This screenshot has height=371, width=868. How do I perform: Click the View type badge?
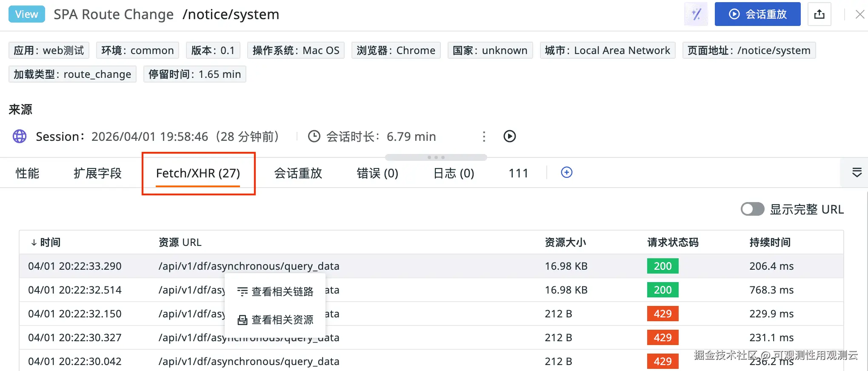(26, 14)
